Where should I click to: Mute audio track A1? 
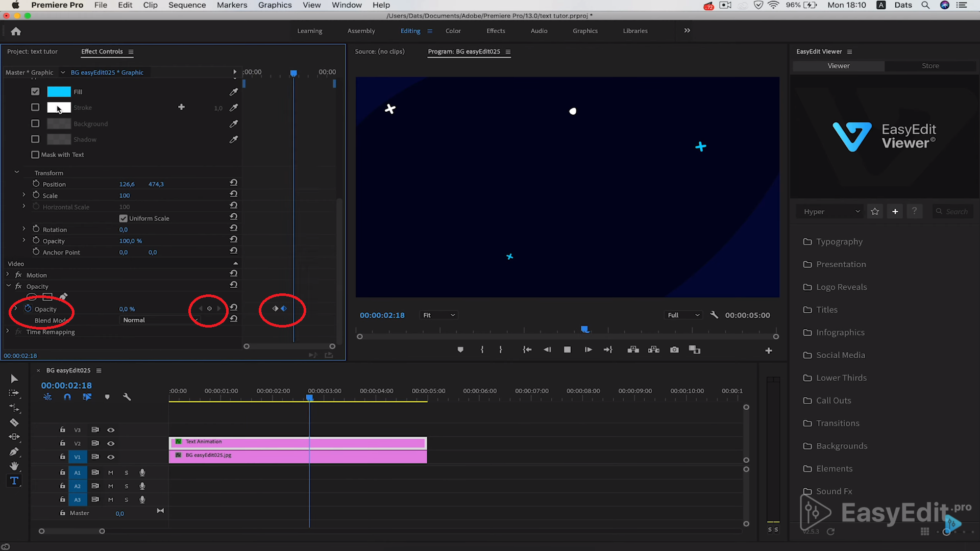[x=111, y=473]
